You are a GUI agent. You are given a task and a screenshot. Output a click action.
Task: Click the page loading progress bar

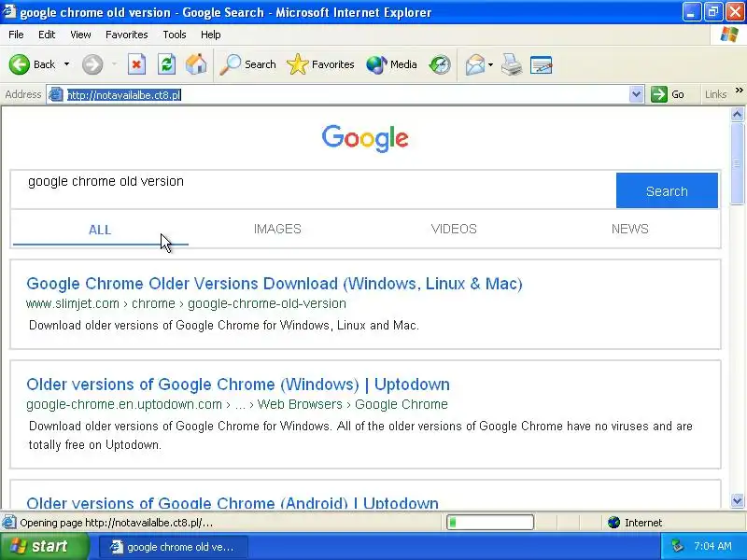[489, 523]
